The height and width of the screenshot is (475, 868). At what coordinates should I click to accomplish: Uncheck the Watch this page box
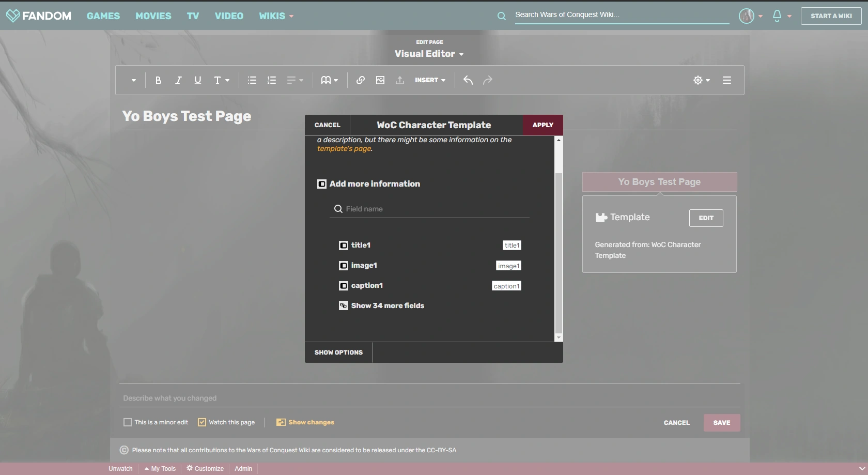[202, 422]
